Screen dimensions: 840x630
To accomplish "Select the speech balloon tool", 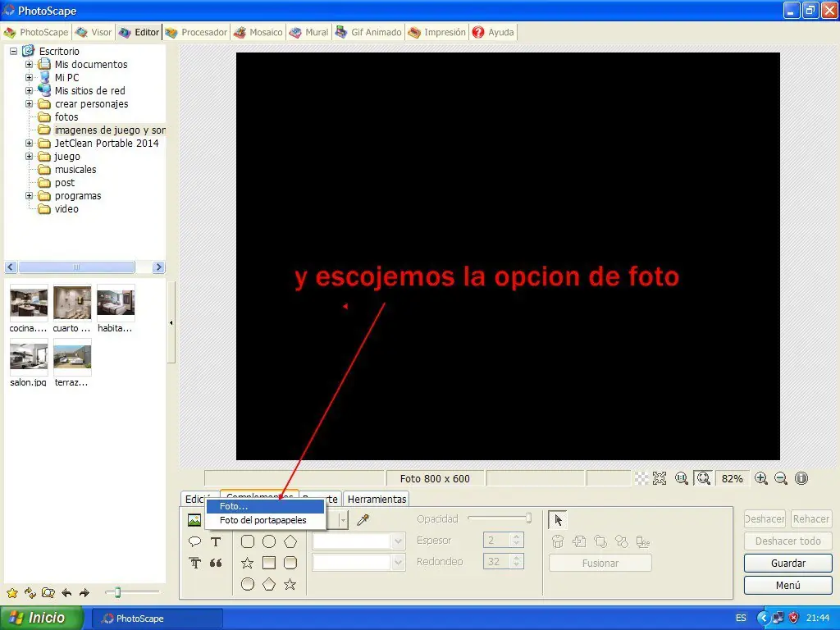I will 194,541.
